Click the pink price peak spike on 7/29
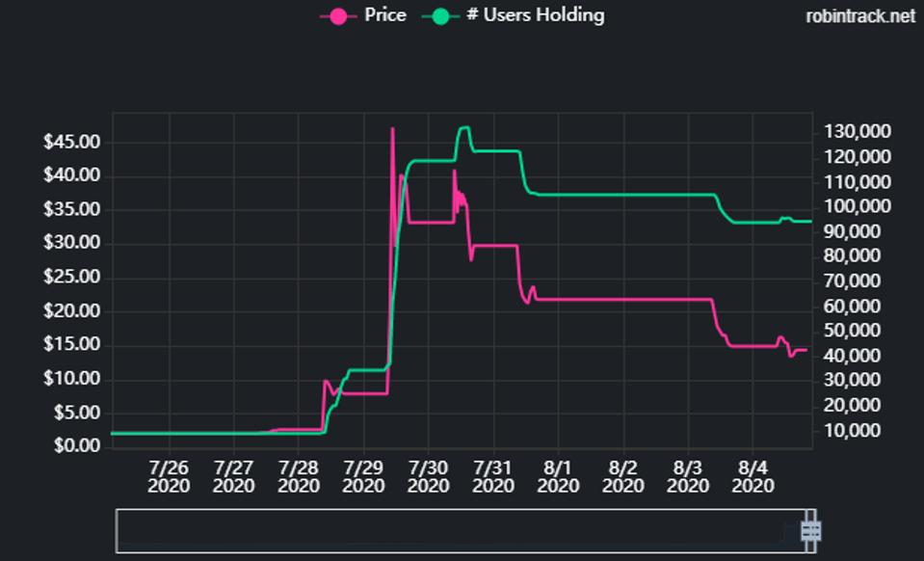This screenshot has width=924, height=561. [392, 129]
